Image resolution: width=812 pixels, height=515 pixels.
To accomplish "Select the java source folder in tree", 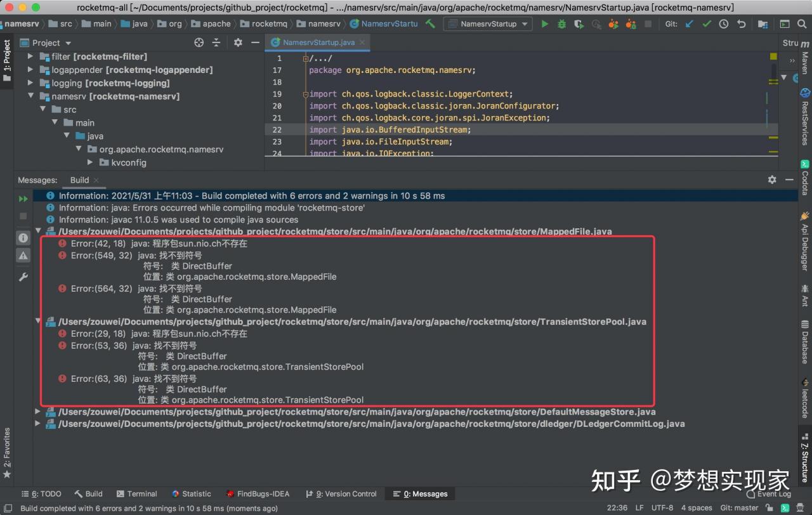I will point(89,136).
